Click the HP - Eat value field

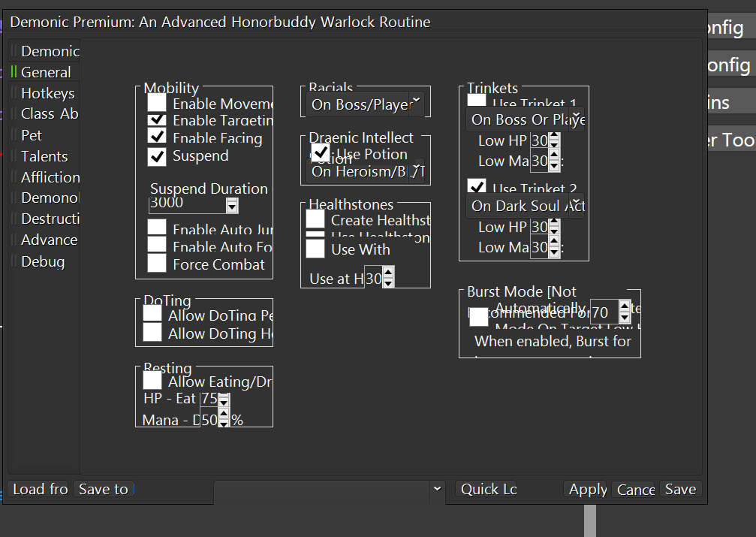209,399
